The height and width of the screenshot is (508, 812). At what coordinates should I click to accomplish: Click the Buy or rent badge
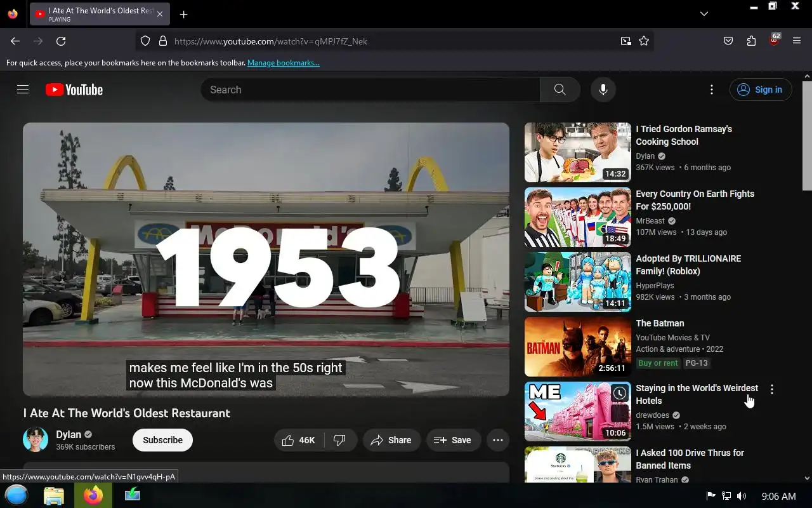point(658,363)
